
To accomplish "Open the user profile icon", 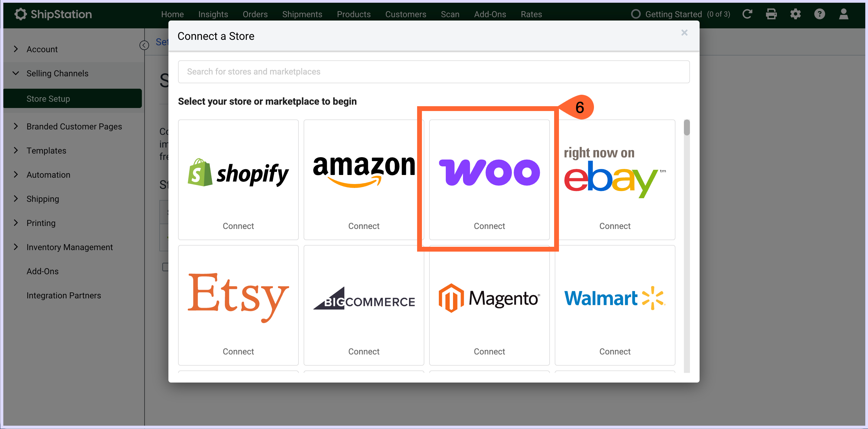I will (843, 14).
